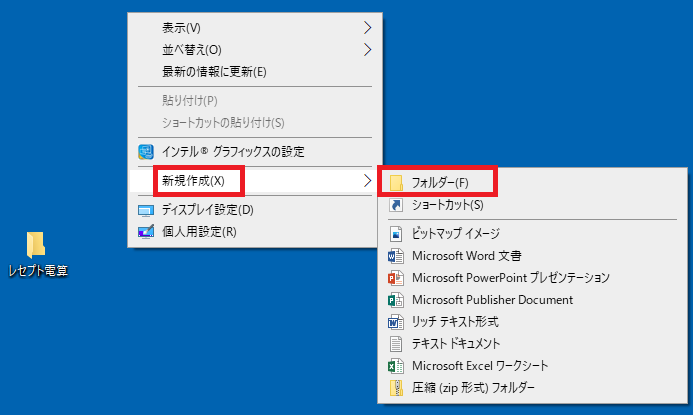The width and height of the screenshot is (693, 415).
Task: Choose 最新の情報に更新(E) from context menu
Action: pyautogui.click(x=255, y=72)
